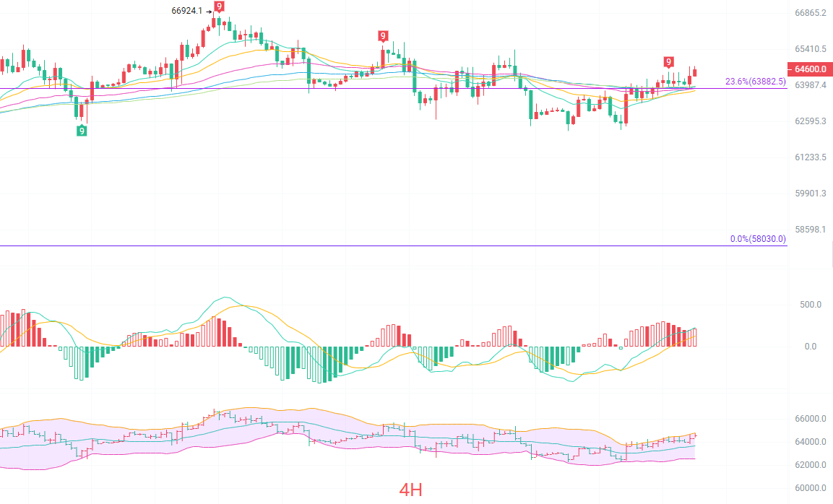Click the last red MACD histogram bar

click(695, 337)
